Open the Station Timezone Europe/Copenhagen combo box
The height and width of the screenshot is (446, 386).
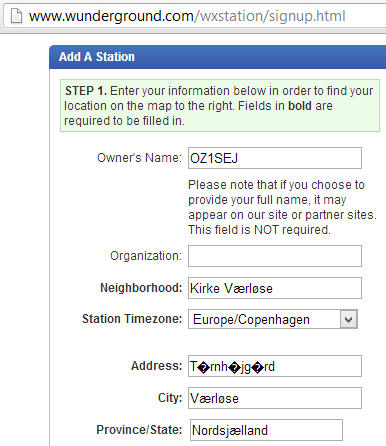(x=273, y=319)
